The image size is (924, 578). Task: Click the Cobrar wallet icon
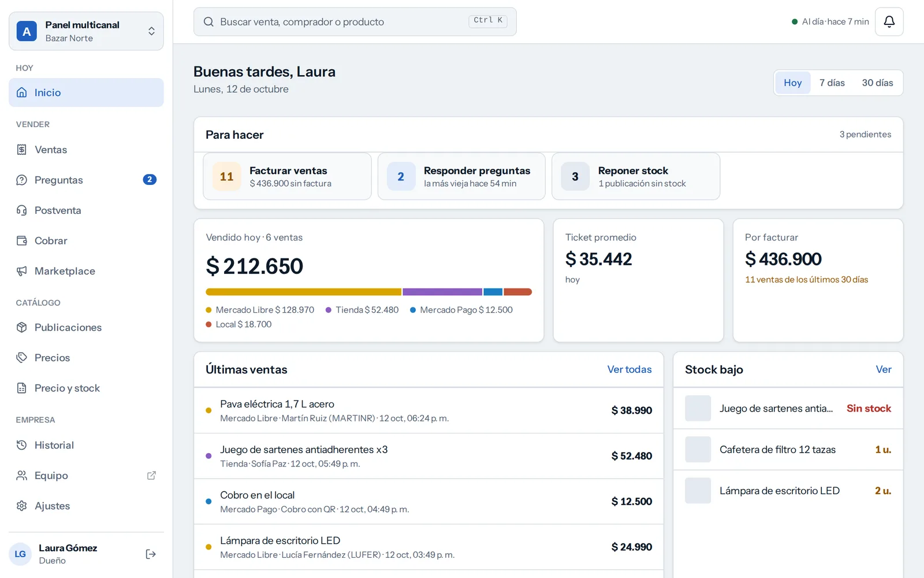click(22, 241)
